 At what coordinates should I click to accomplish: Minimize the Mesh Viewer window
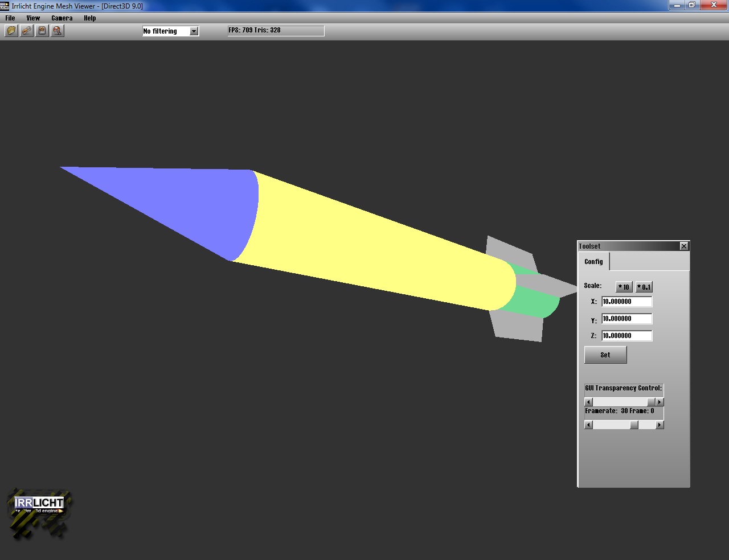click(677, 5)
